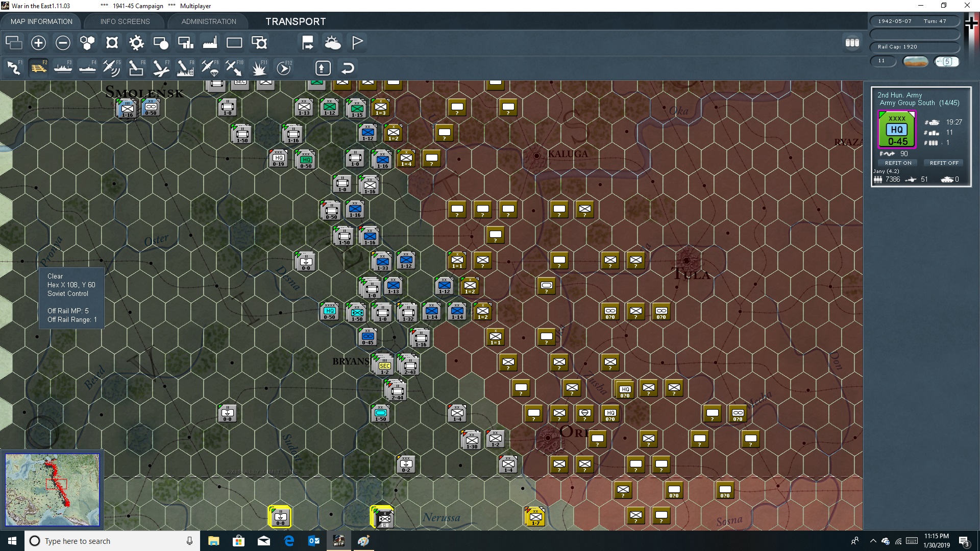Image resolution: width=980 pixels, height=551 pixels.
Task: Open bombard unit mode (F11)
Action: click(x=259, y=67)
